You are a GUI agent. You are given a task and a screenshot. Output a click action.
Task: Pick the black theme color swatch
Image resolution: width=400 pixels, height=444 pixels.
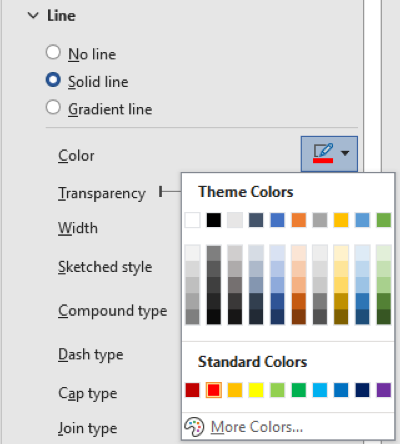click(x=214, y=220)
